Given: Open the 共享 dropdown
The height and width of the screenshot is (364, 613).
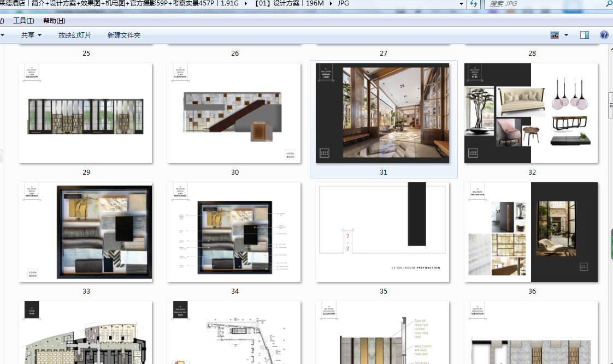Looking at the screenshot, I should tap(31, 35).
